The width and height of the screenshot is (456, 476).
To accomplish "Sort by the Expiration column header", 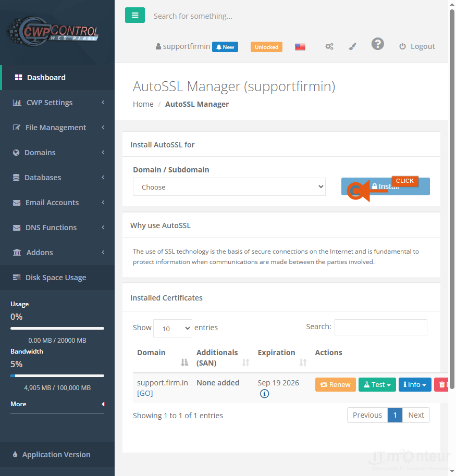I will [282, 358].
